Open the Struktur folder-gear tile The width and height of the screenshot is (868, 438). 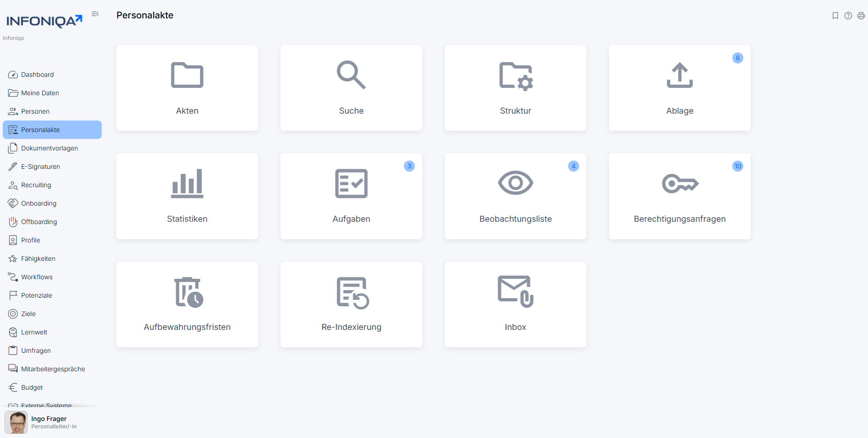click(516, 88)
